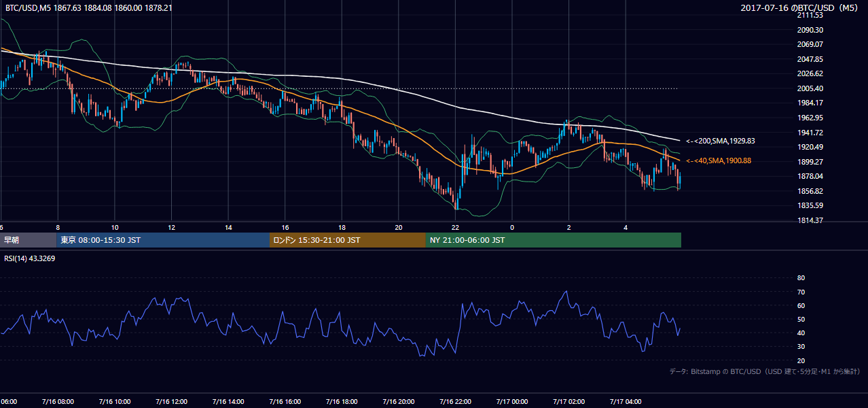The image size is (868, 408).
Task: Click price axis value 1899.27
Action: tap(810, 162)
